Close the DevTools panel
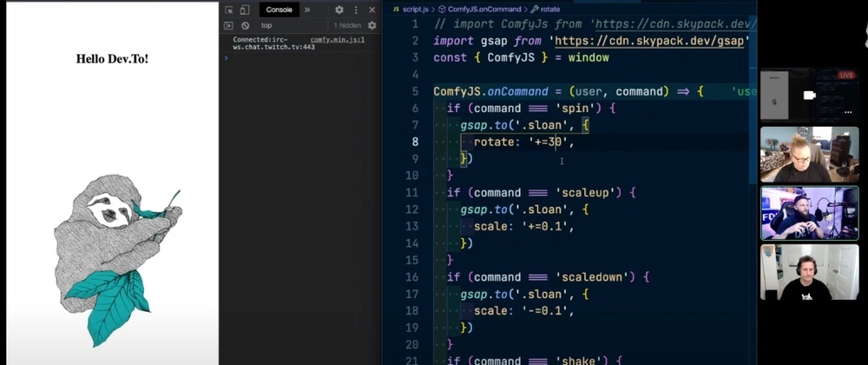868x365 pixels. tap(372, 10)
